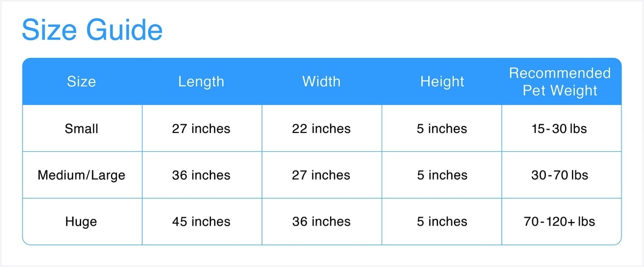Click the 36 inches width cell for Huge

(321, 221)
